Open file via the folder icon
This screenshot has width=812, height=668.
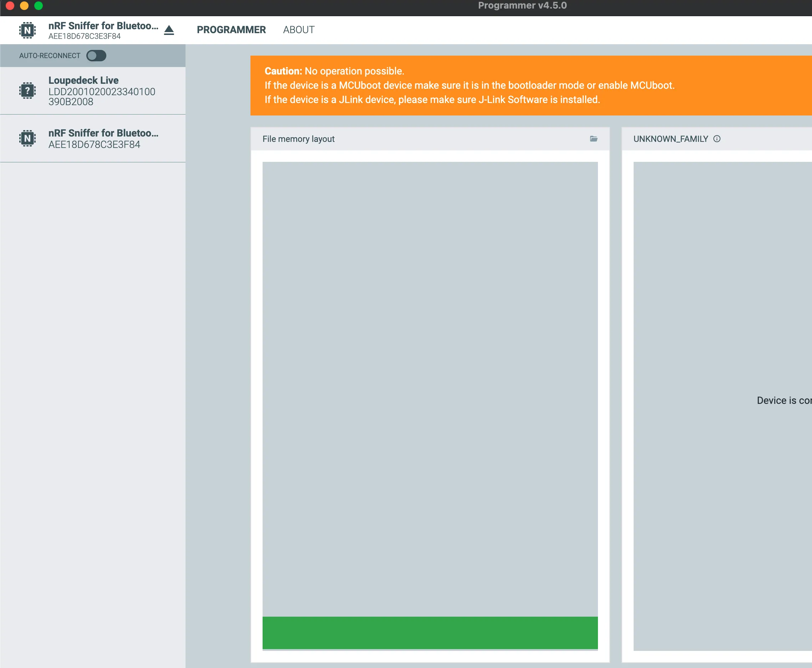(x=593, y=139)
